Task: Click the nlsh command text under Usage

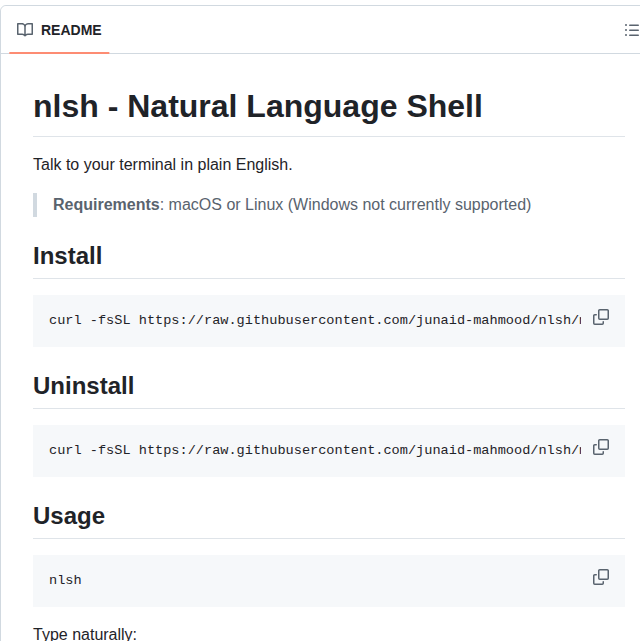Action: [65, 580]
